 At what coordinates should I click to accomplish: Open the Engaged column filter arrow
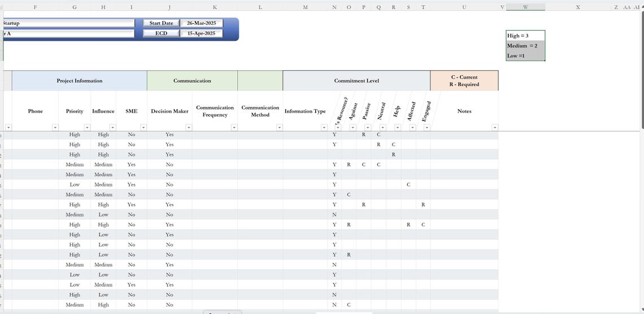point(427,127)
